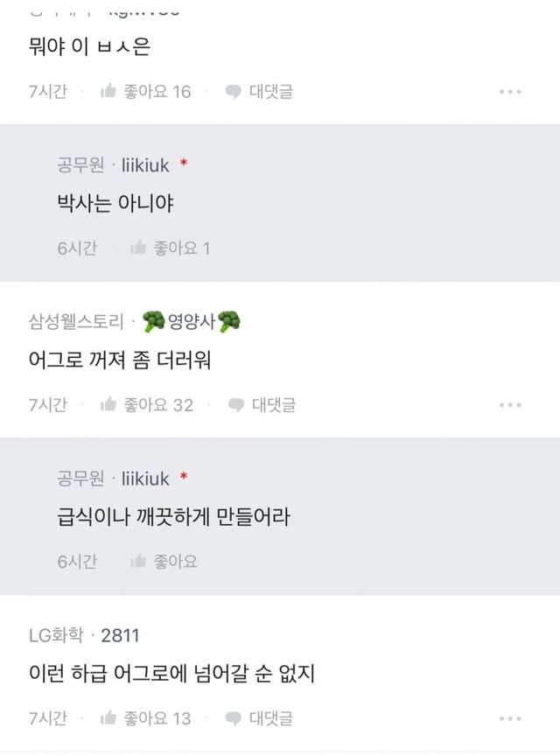Like the reply '급식이나 깨끗하게 만들어라'
The width and height of the screenshot is (560, 756).
(138, 562)
